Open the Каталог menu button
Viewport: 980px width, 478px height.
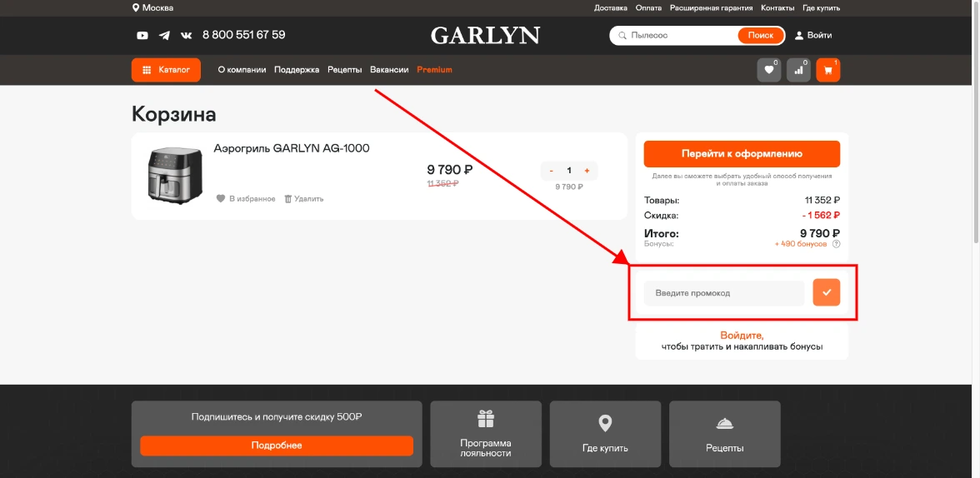coord(166,70)
